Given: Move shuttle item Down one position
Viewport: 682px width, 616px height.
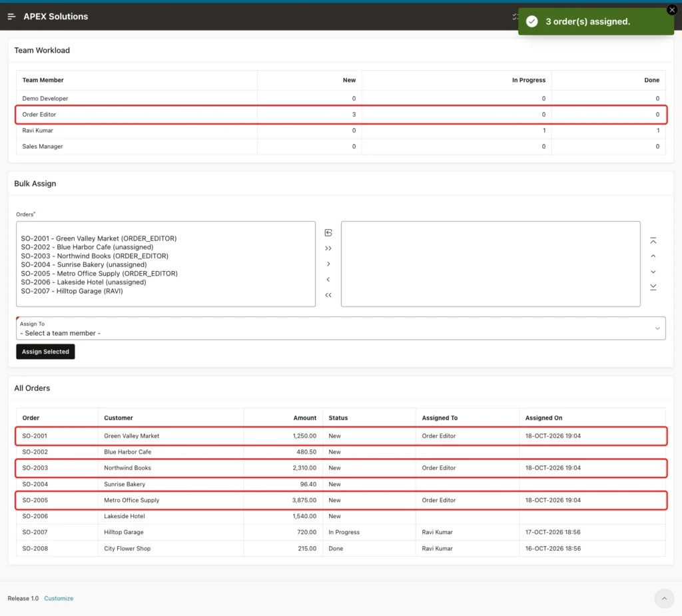Looking at the screenshot, I should [x=653, y=272].
